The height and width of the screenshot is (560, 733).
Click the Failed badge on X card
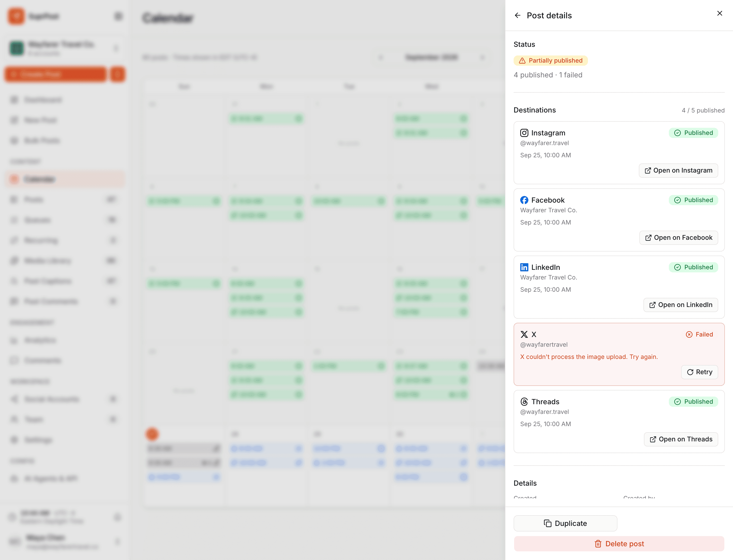(699, 334)
